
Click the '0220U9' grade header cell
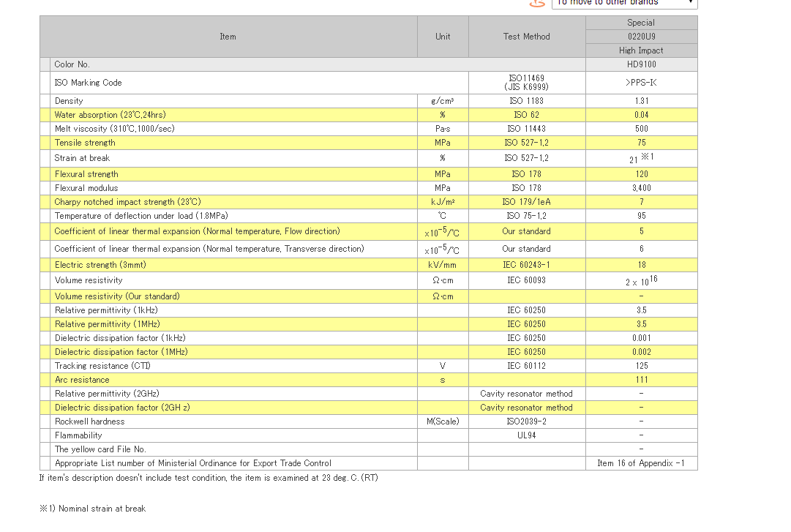pyautogui.click(x=641, y=37)
